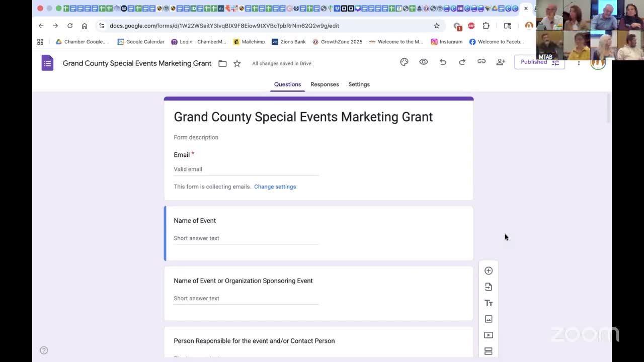
Task: Open the Customize theme palette
Action: pos(404,61)
